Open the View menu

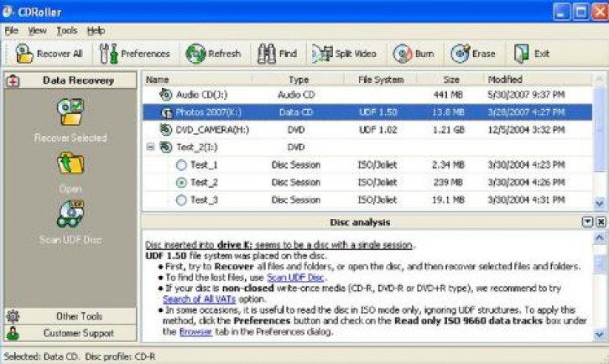click(x=37, y=30)
